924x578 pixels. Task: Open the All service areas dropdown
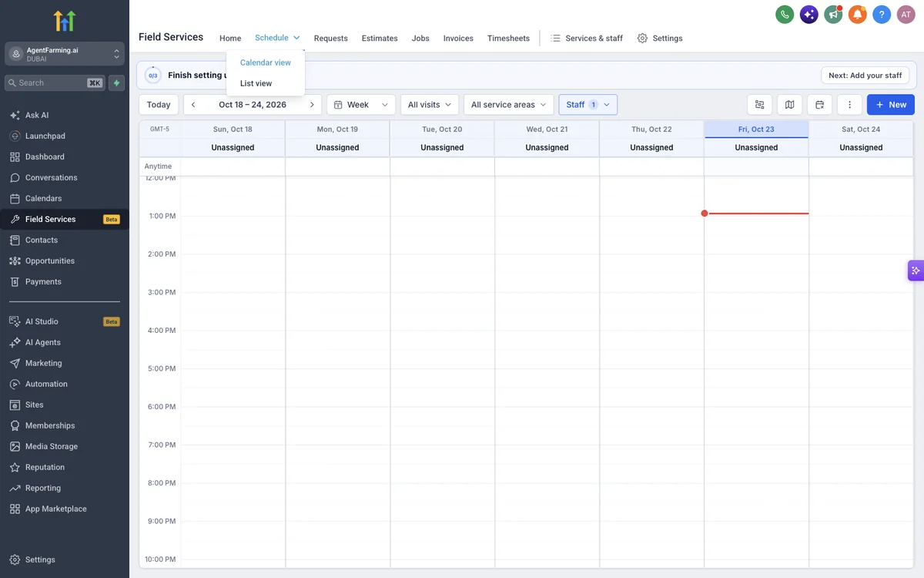point(509,105)
